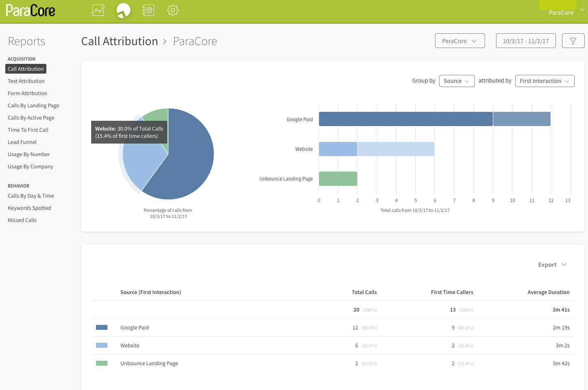Open Calls By Landing Page report
588x390 pixels.
tap(33, 105)
